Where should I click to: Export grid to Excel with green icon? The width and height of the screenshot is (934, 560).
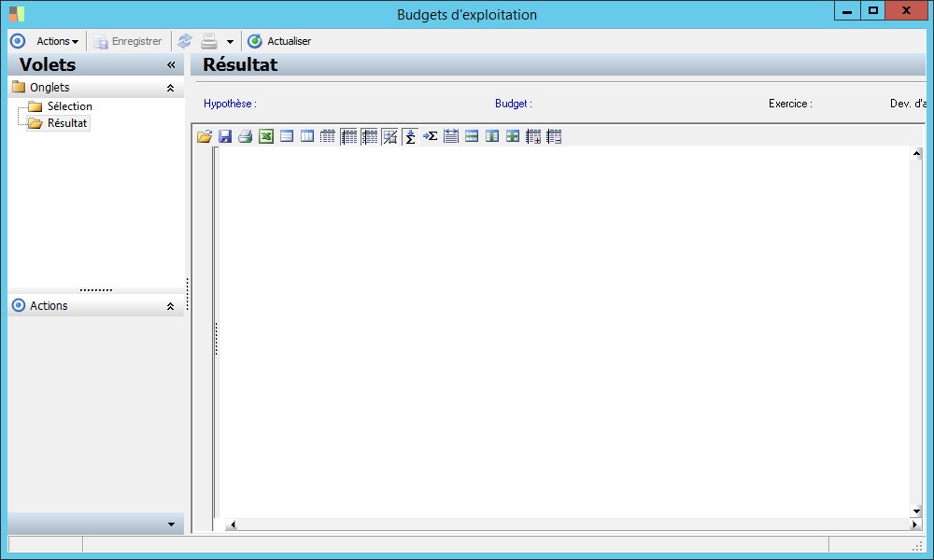[x=265, y=136]
